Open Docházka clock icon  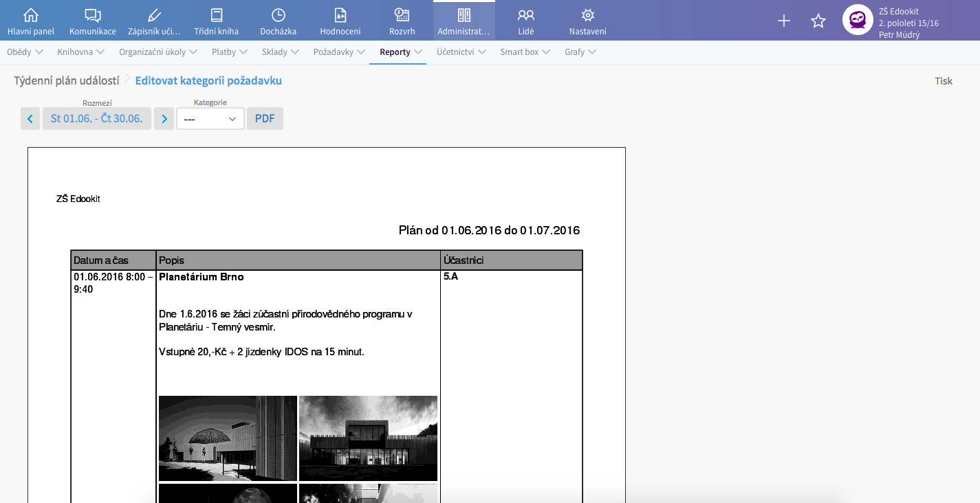point(279,15)
